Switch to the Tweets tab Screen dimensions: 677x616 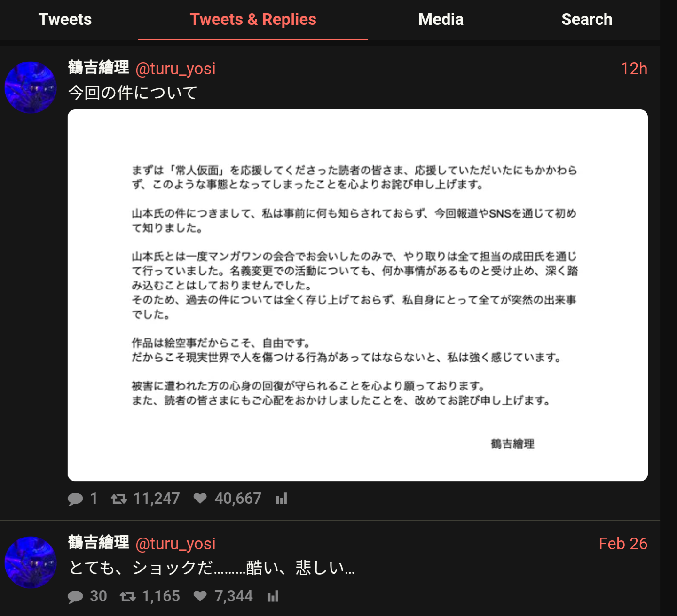coord(65,19)
